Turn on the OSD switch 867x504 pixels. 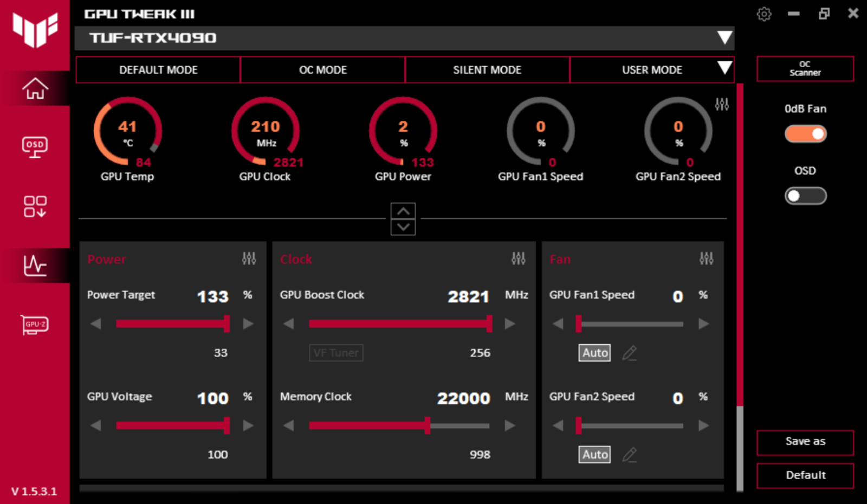click(x=805, y=196)
